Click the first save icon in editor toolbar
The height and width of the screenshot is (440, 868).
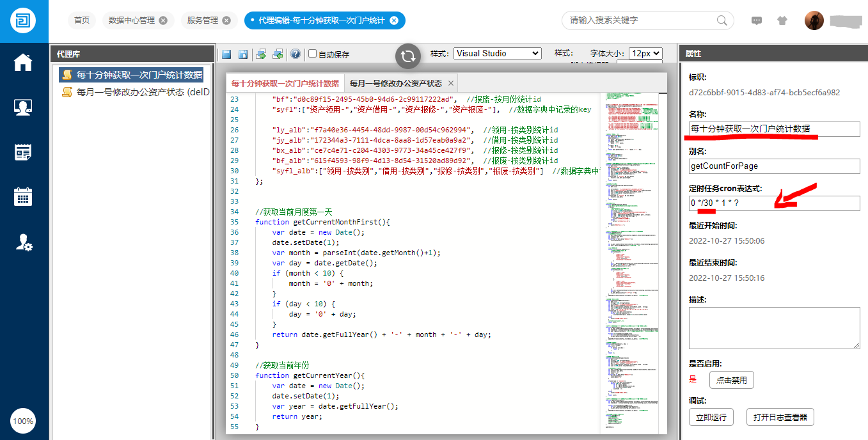pos(226,54)
